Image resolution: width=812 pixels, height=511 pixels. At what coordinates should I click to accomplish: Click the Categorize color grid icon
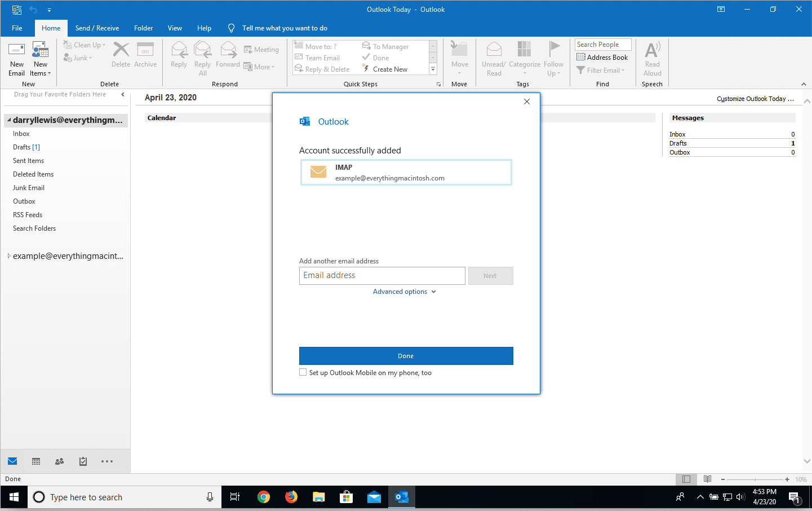click(524, 50)
